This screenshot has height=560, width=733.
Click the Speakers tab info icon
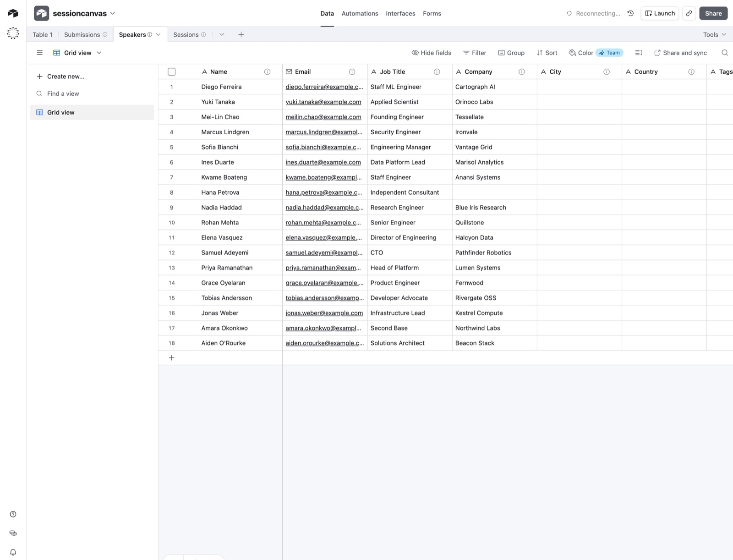pyautogui.click(x=150, y=34)
